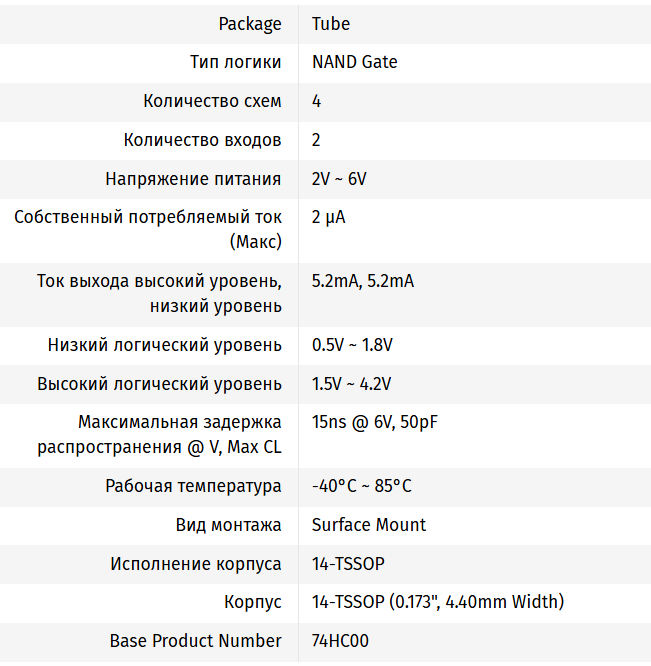Select the "2 µA" quiescent current value
651x666 pixels.
(328, 217)
